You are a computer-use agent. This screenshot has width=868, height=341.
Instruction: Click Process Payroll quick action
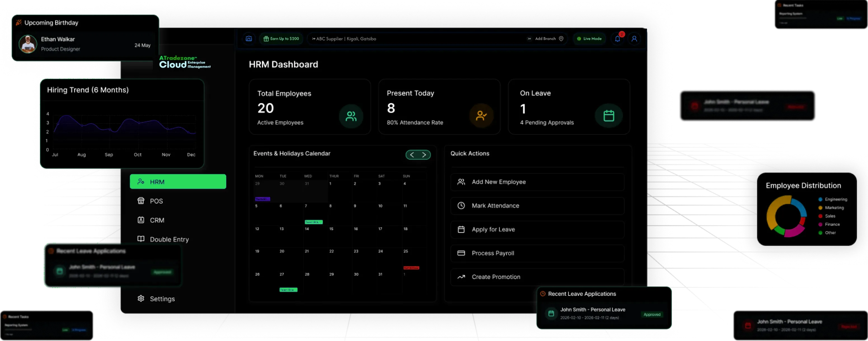pos(537,253)
